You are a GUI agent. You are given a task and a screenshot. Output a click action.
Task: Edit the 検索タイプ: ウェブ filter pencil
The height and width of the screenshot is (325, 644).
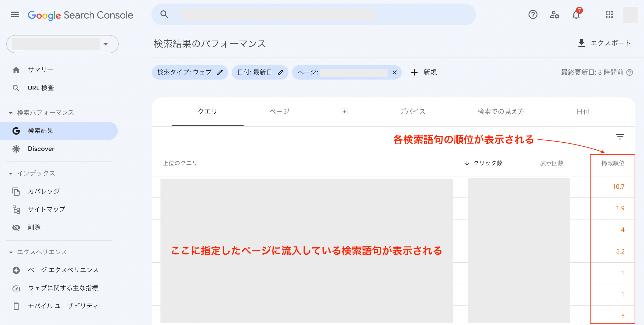pyautogui.click(x=220, y=73)
